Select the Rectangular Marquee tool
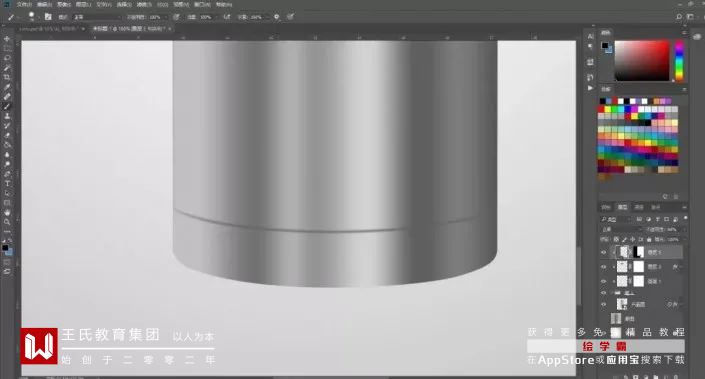 (x=7, y=49)
